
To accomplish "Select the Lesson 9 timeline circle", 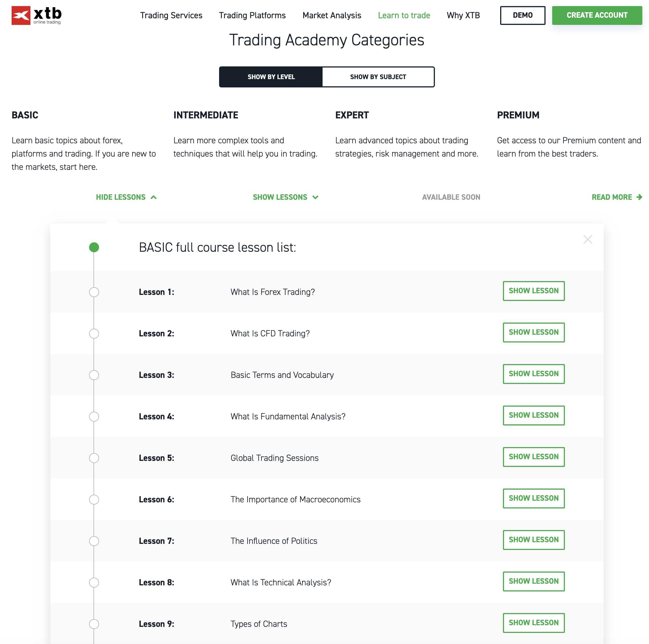I will pyautogui.click(x=94, y=624).
